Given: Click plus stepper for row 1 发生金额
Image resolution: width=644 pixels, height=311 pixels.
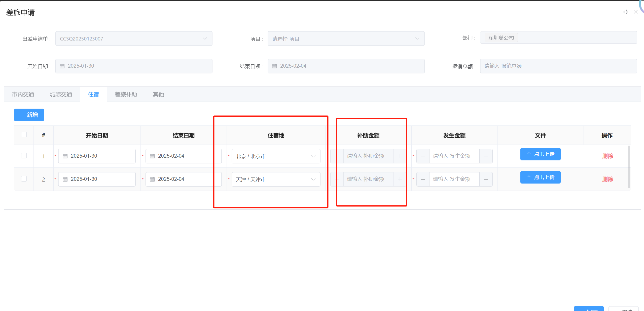Looking at the screenshot, I should coord(486,156).
